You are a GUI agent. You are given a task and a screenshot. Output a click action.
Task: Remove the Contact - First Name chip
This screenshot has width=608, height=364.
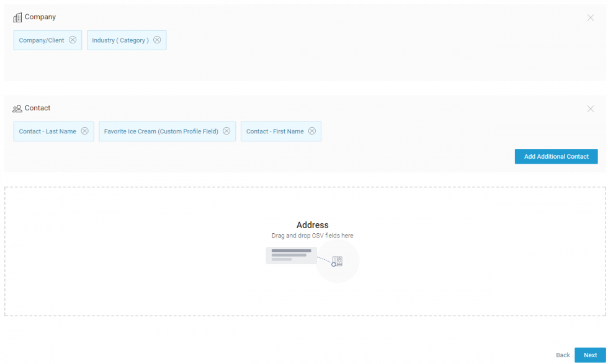pos(312,131)
